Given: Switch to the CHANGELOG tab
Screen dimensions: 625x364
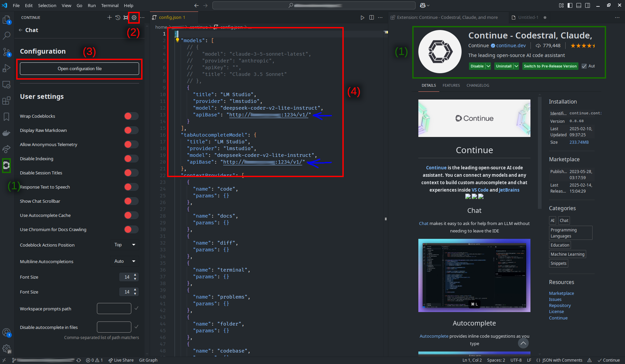Looking at the screenshot, I should (x=477, y=85).
